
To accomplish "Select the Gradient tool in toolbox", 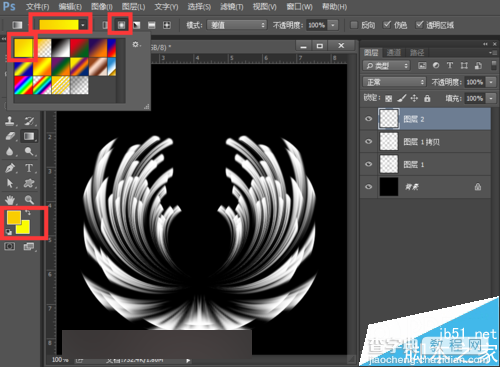I will 29,136.
